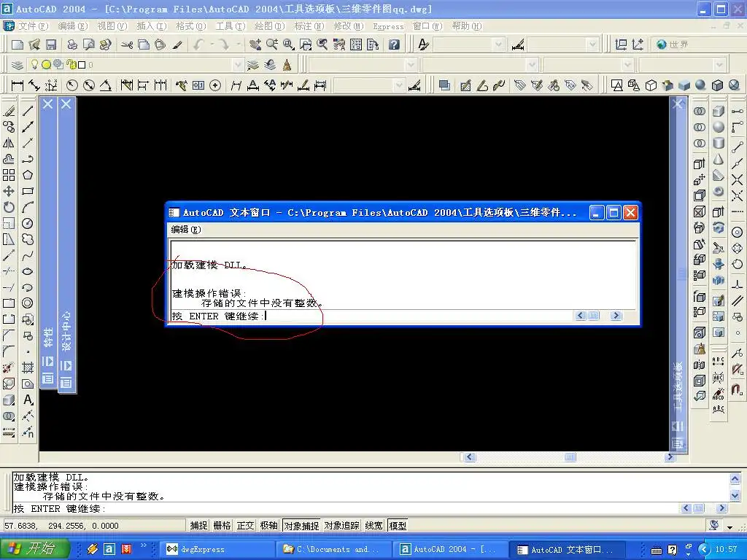Toggle 对象追踪 object tracking in status bar

point(341,525)
